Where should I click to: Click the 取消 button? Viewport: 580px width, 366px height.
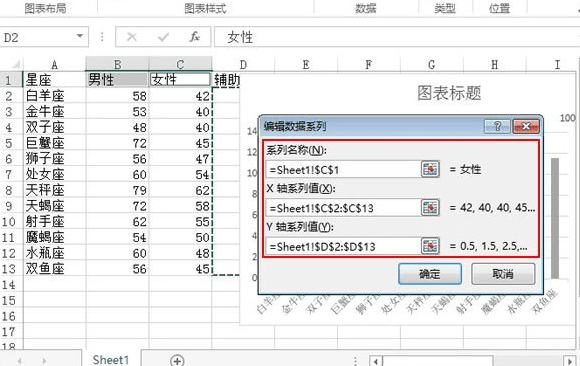[x=503, y=274]
